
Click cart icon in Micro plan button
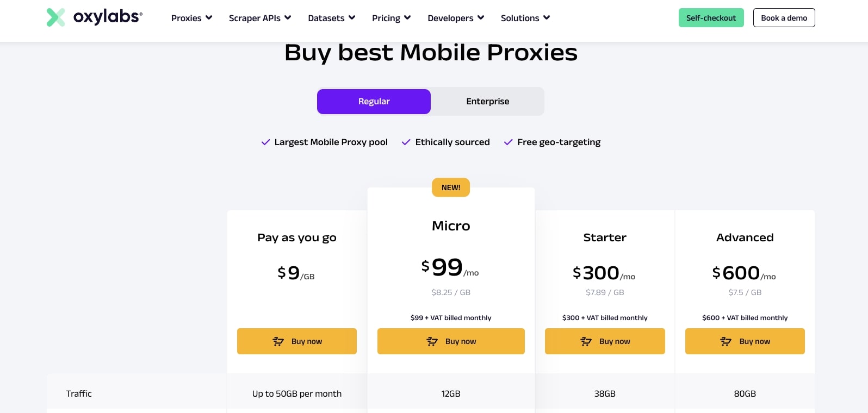point(432,341)
